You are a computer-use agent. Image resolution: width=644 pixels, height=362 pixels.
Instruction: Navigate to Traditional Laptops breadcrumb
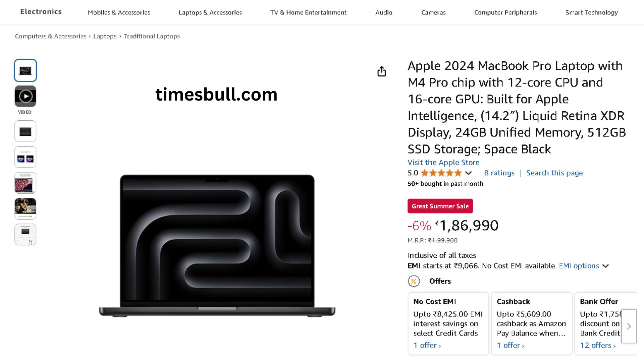pyautogui.click(x=152, y=36)
